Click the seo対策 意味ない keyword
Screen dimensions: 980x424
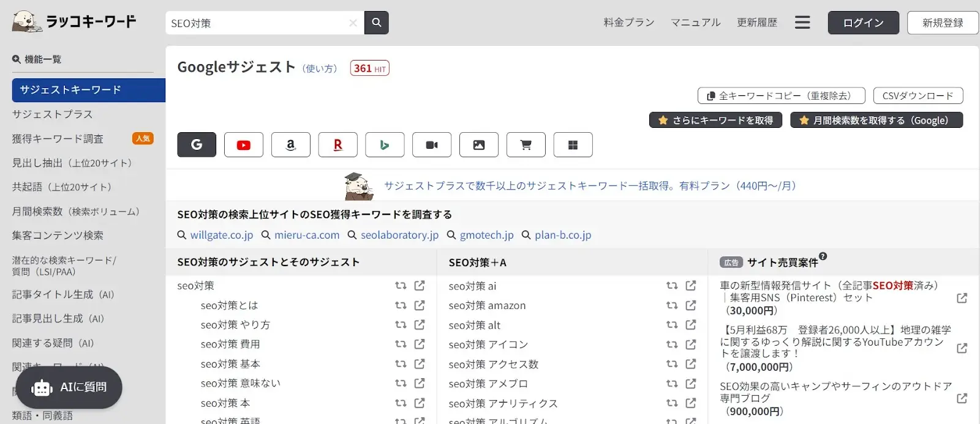[x=241, y=383]
